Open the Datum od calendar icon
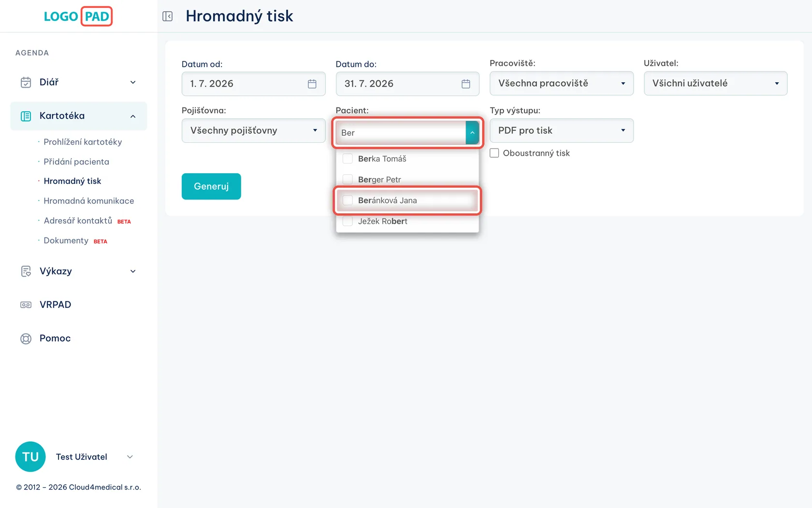 [312, 84]
